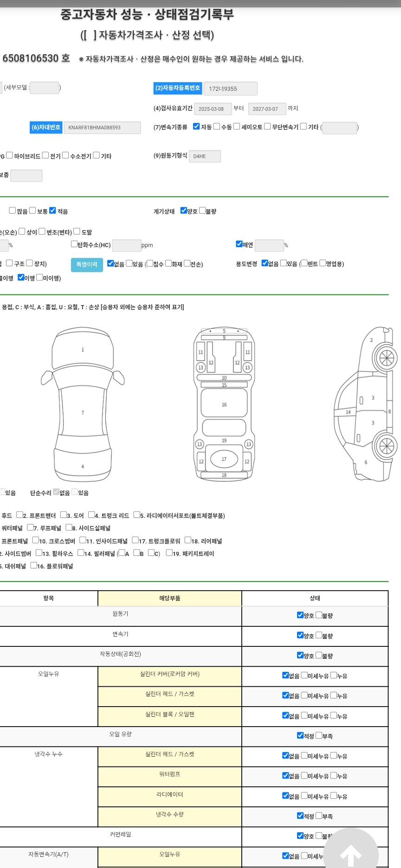Tick 불량 checkbox in 원동기 row
The image size is (401, 868).
[319, 615]
